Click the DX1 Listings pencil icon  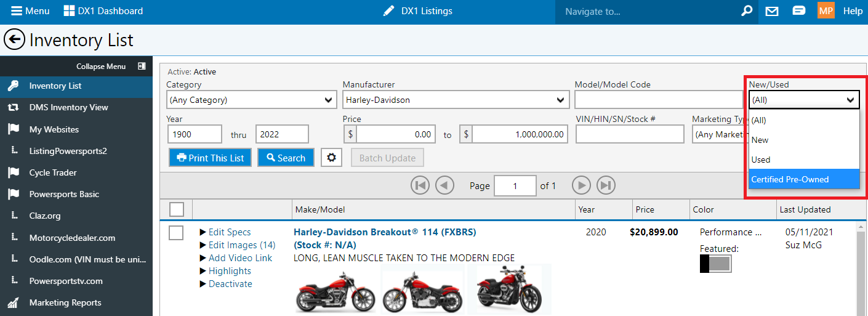click(388, 11)
